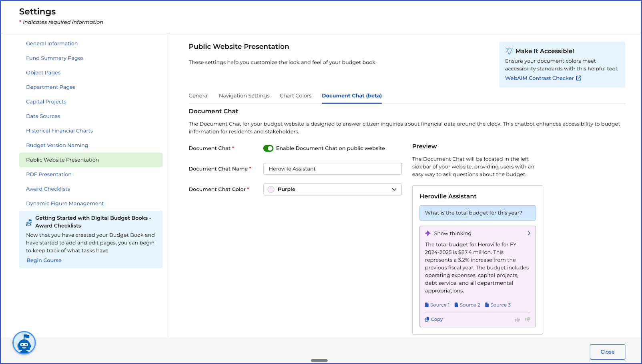Viewport: 642px width, 364px height.
Task: Switch to the Navigation Settings tab
Action: coord(244,96)
